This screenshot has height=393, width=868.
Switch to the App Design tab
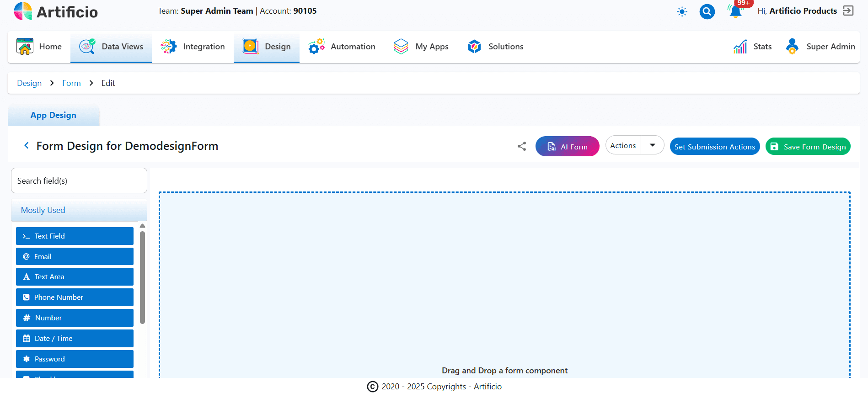54,115
